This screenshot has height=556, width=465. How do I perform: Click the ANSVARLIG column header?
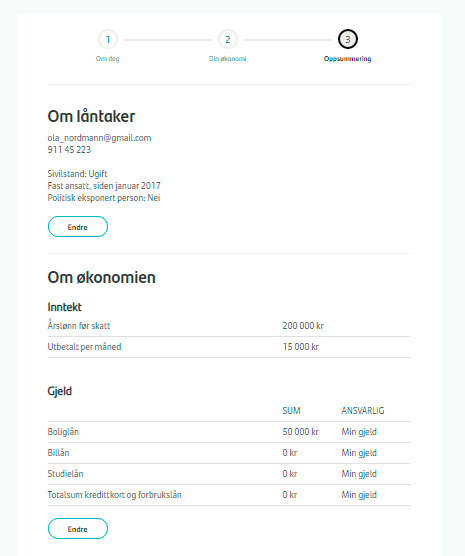(363, 411)
